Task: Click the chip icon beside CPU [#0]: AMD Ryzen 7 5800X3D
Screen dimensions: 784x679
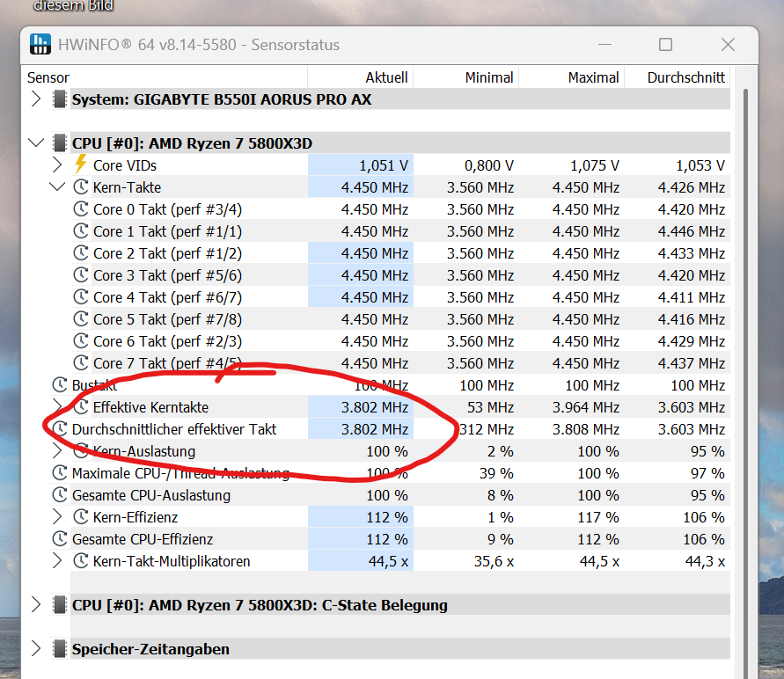Action: pos(60,142)
